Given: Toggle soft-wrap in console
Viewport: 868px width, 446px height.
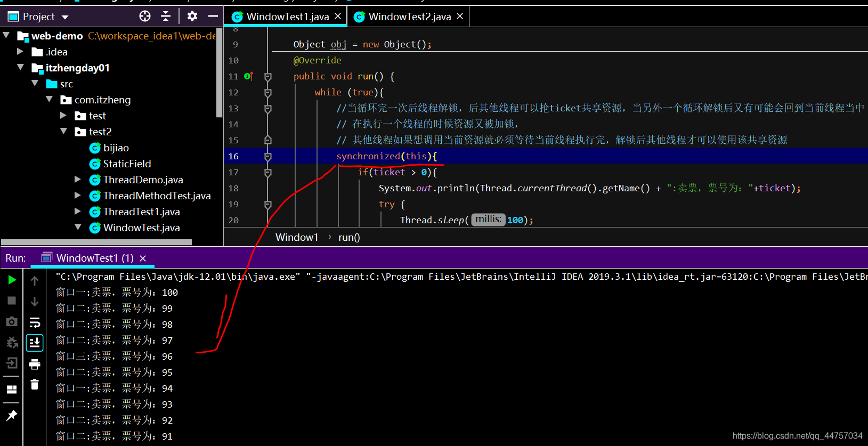Looking at the screenshot, I should click(x=35, y=322).
